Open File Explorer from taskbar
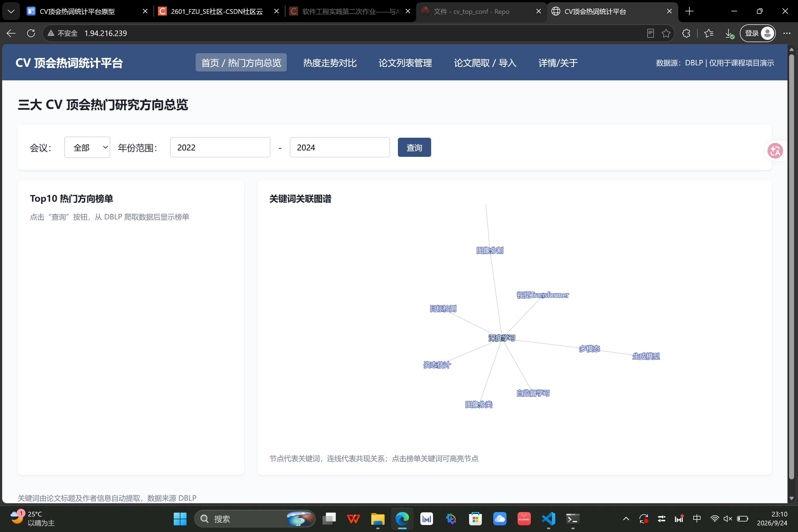Screen dimensions: 798x532 point(378,519)
